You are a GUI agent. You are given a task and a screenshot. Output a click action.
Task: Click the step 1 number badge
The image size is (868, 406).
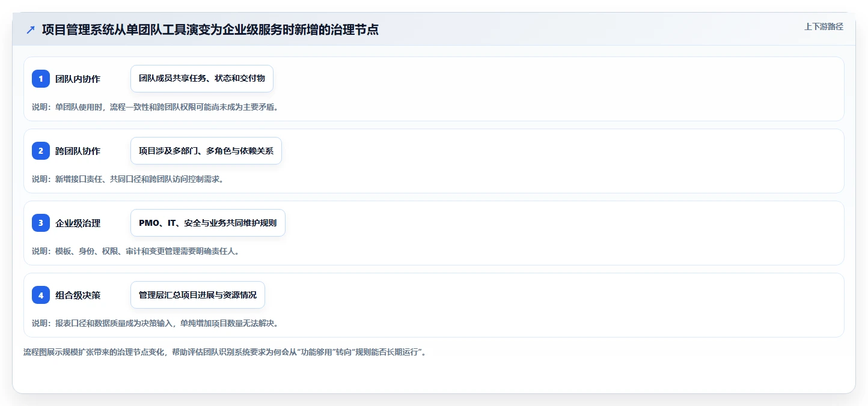pyautogui.click(x=41, y=79)
